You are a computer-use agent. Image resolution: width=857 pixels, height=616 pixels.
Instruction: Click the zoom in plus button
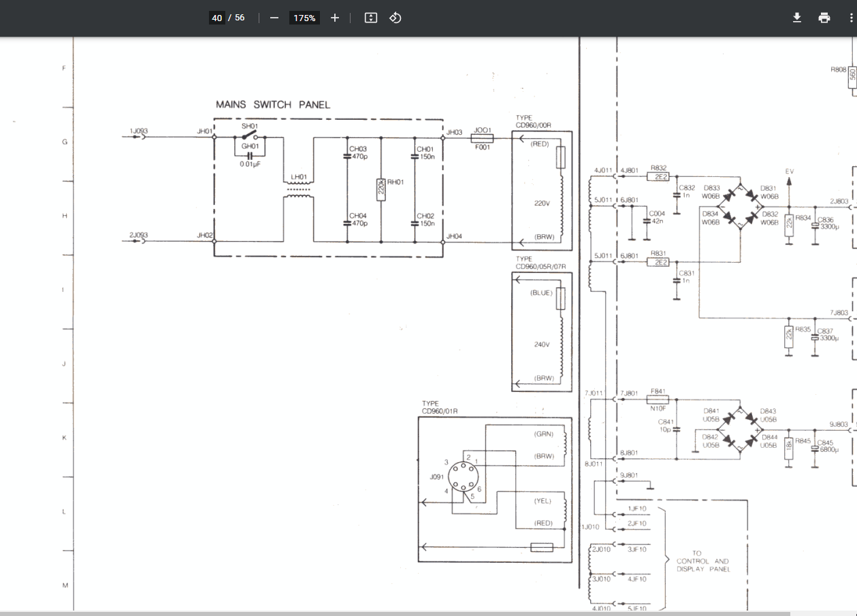[334, 18]
